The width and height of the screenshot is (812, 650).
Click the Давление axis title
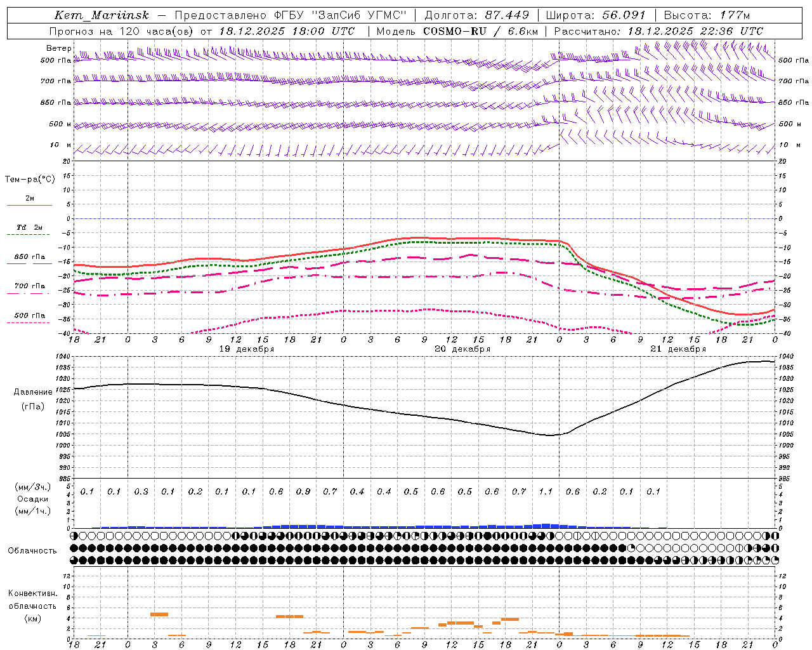tap(33, 392)
